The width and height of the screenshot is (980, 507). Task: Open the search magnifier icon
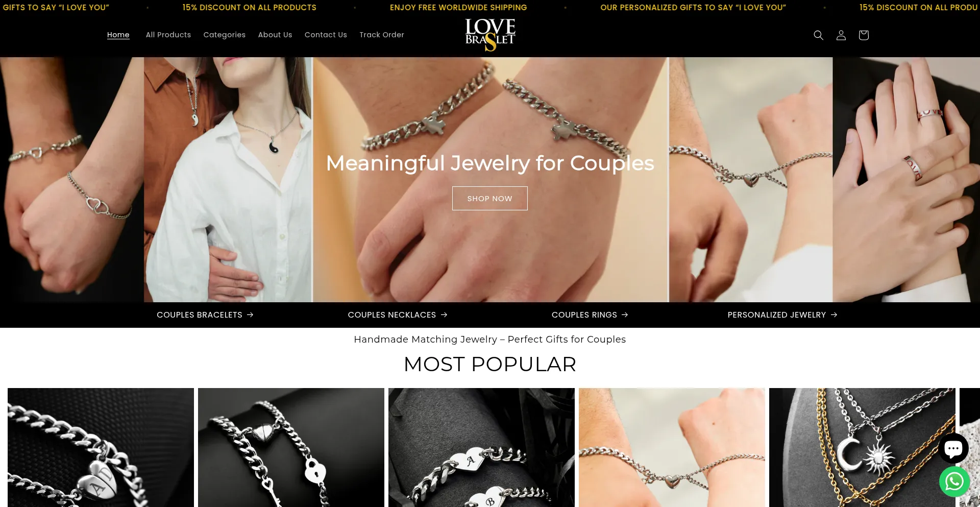click(818, 35)
